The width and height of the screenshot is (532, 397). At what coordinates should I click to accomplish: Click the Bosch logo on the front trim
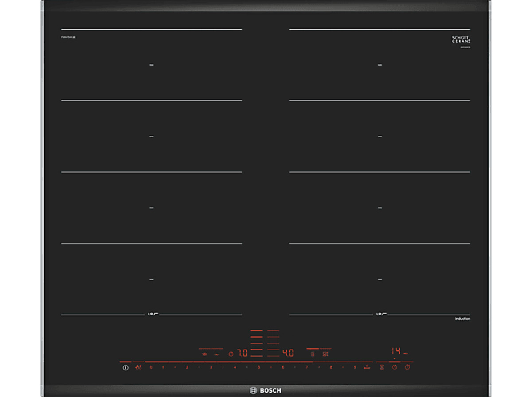point(266,390)
